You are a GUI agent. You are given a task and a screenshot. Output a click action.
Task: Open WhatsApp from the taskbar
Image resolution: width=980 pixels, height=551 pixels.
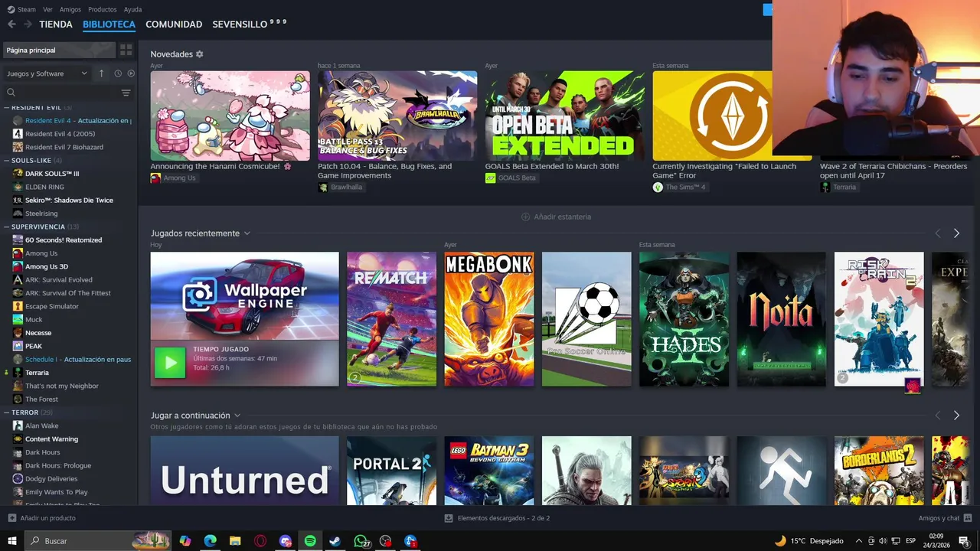click(361, 541)
